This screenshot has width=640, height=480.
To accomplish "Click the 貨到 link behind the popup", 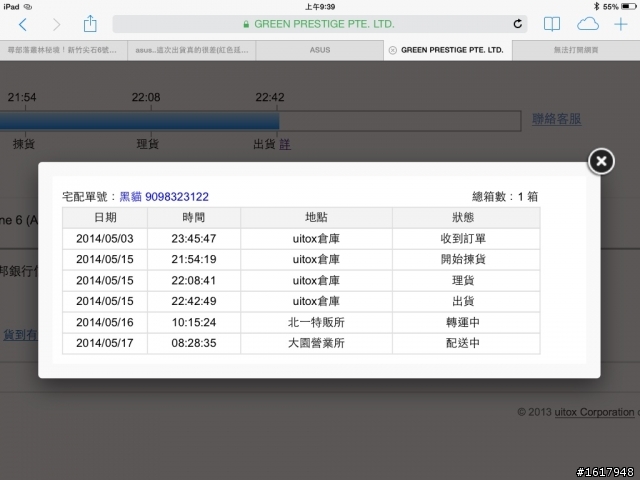I will tap(20, 335).
